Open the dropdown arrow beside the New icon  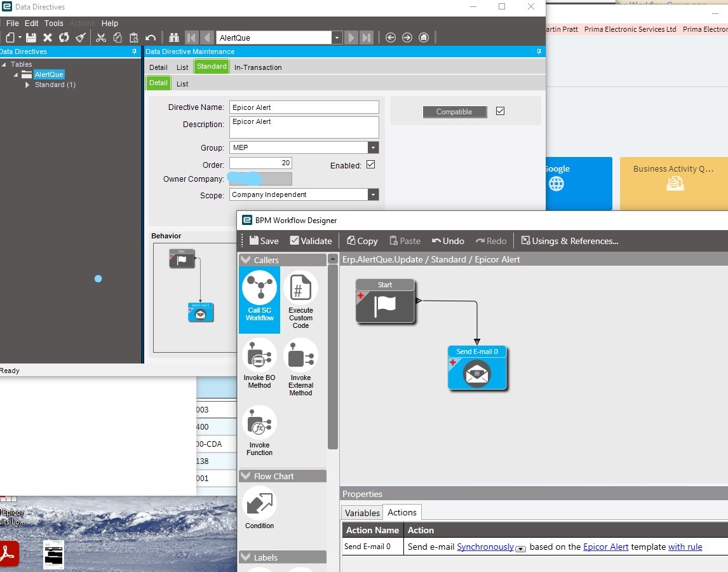pos(20,37)
